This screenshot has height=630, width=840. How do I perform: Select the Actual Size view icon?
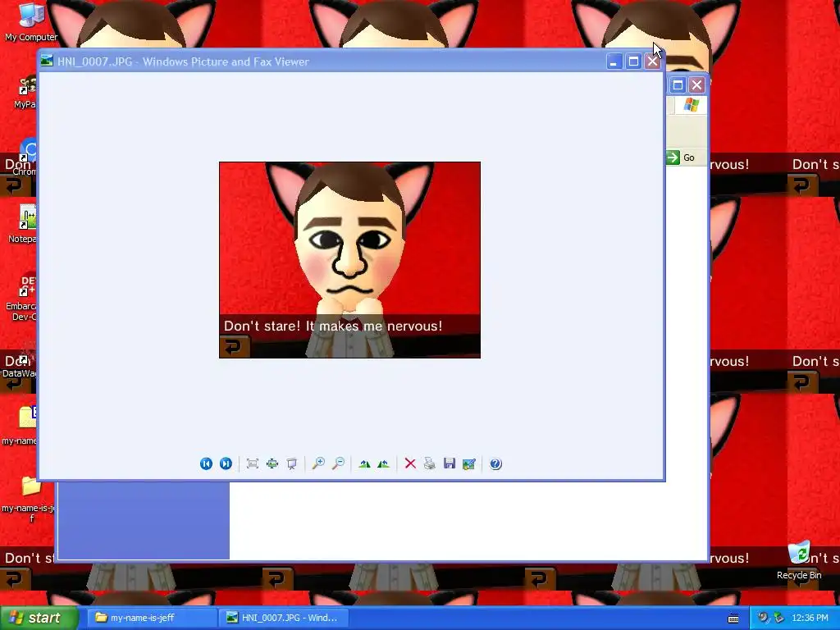pos(272,464)
